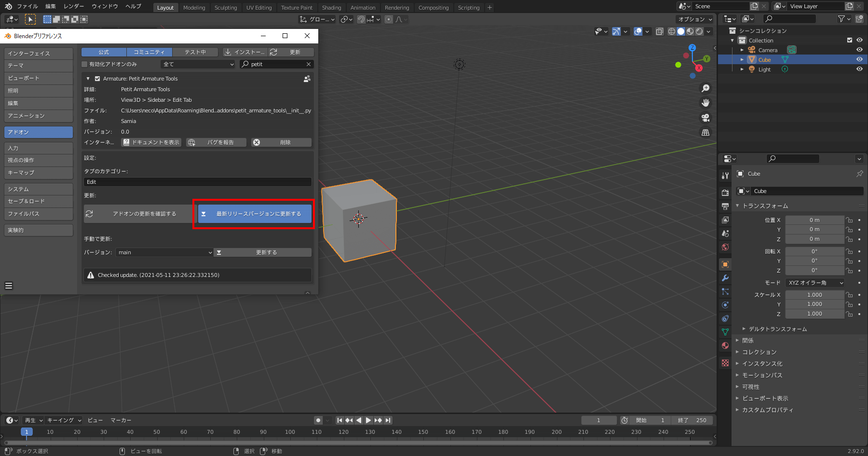Image resolution: width=868 pixels, height=456 pixels.
Task: Switch to the Shading workspace tab
Action: 331,8
